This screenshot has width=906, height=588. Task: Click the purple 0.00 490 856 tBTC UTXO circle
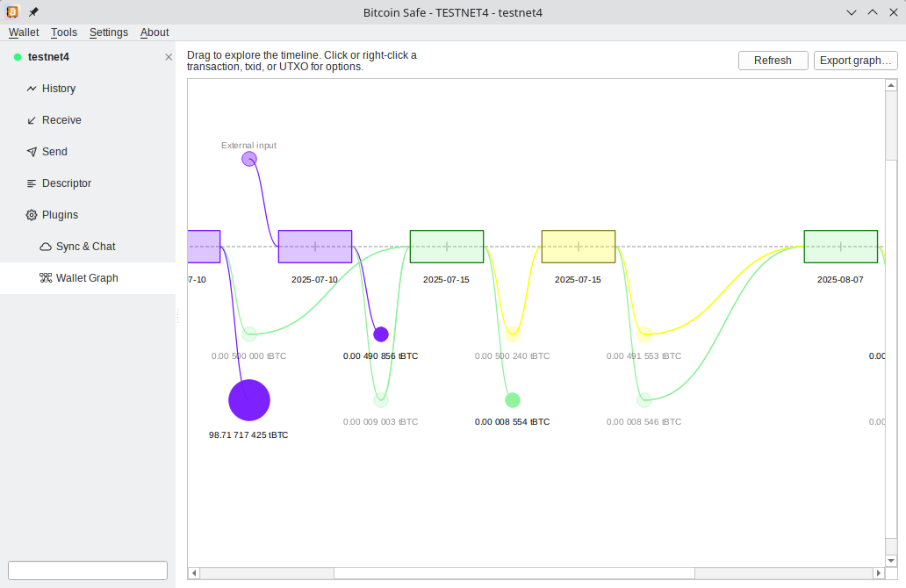coord(381,333)
